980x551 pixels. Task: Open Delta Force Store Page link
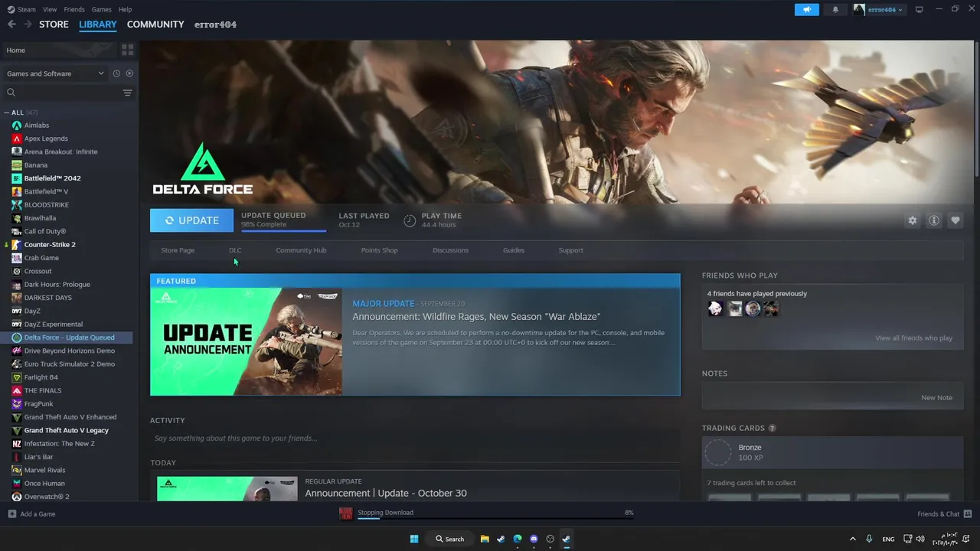(x=178, y=250)
